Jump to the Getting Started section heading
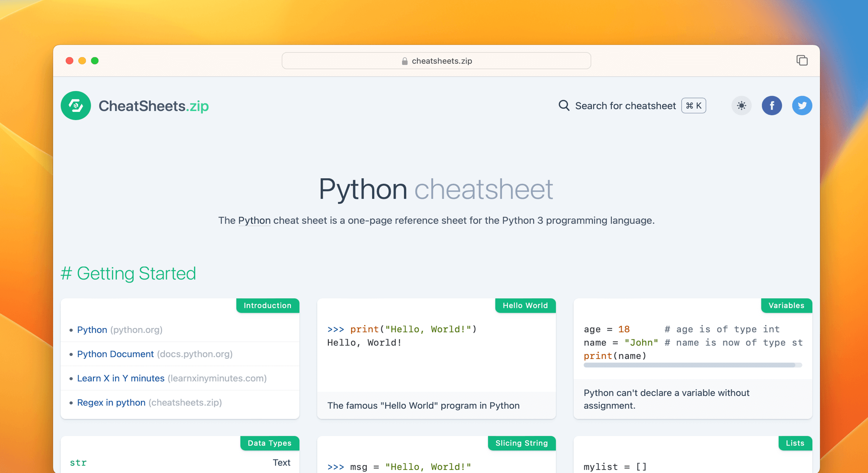The width and height of the screenshot is (868, 473). point(129,273)
